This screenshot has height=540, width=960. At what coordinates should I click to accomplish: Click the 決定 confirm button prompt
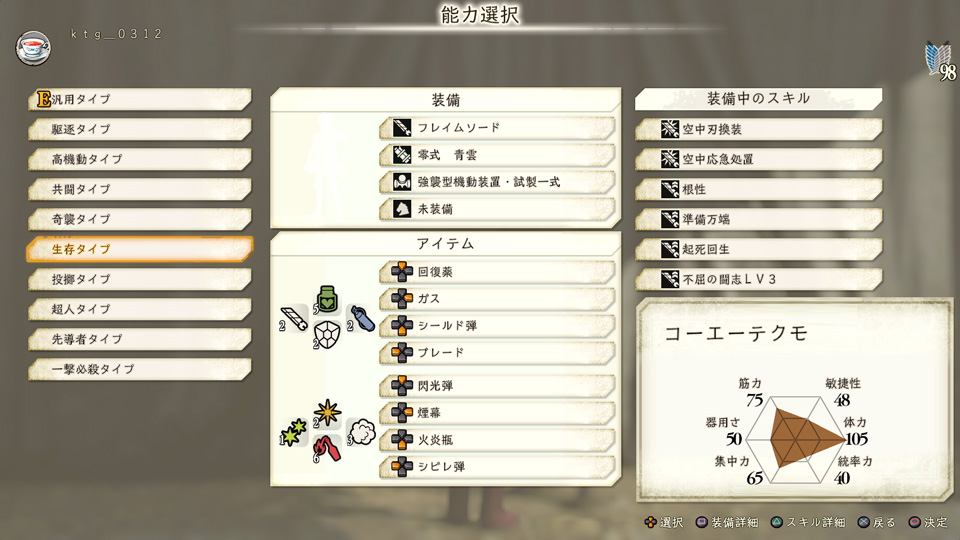928,522
